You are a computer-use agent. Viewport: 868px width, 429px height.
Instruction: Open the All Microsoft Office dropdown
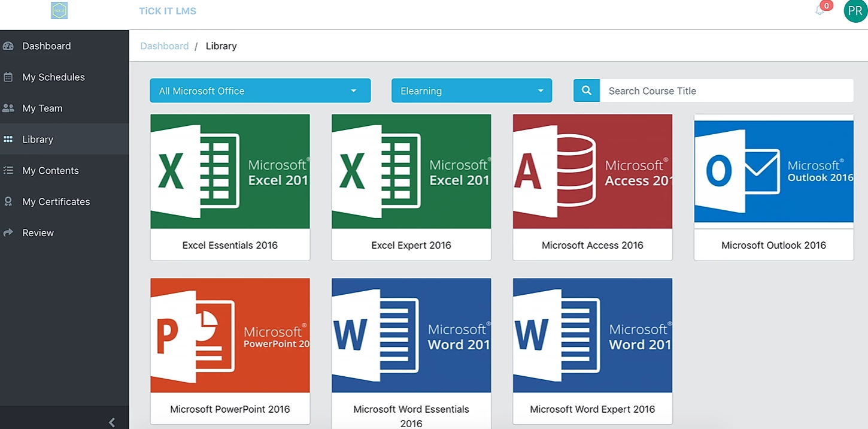pyautogui.click(x=260, y=90)
